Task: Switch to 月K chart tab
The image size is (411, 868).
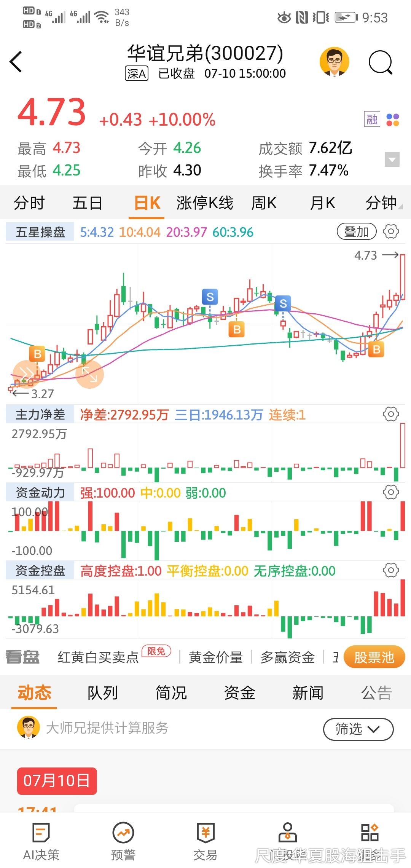Action: [x=322, y=203]
